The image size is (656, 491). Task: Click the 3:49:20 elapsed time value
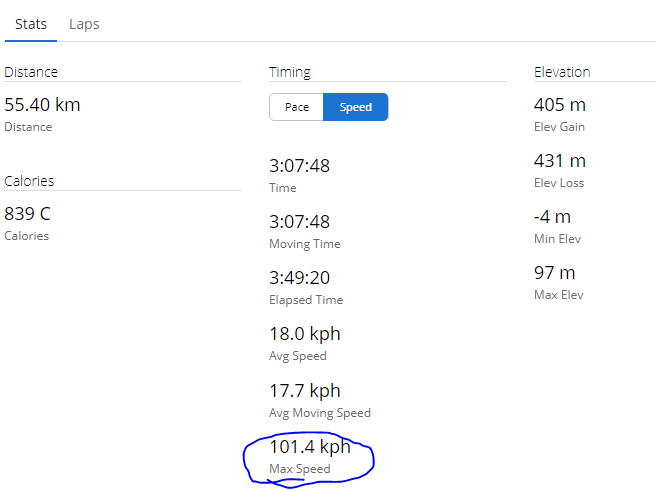[300, 278]
